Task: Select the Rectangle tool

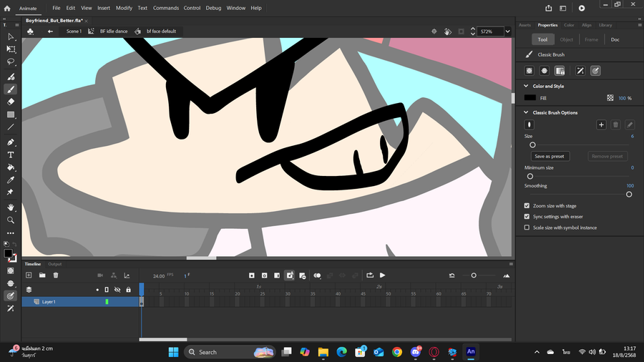Action: [11, 114]
